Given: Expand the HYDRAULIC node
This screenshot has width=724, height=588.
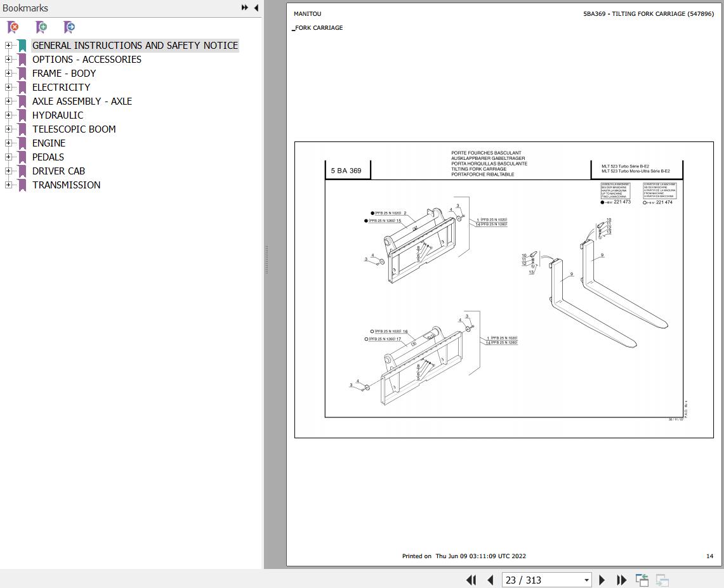Looking at the screenshot, I should [x=8, y=115].
